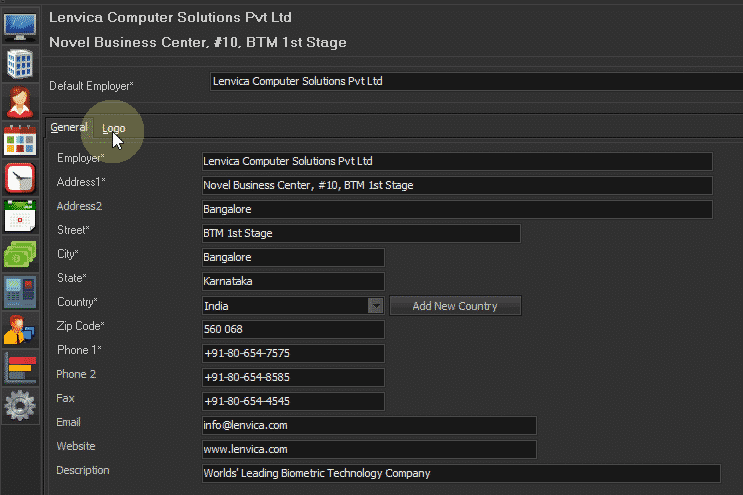Screen dimensions: 743x495
Task: Select the Description text box
Action: pos(461,474)
